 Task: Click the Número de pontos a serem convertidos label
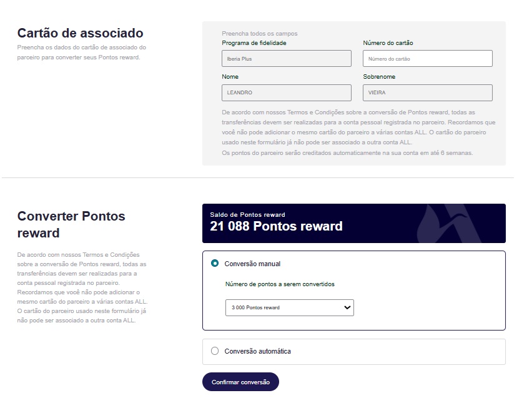coord(280,284)
